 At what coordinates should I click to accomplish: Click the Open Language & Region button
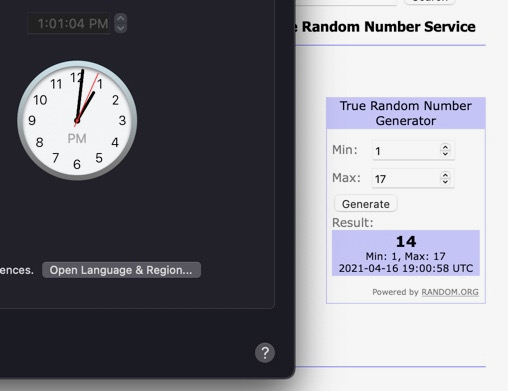121,270
